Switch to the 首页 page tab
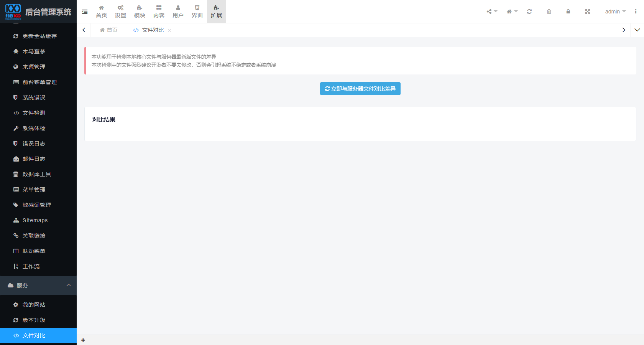644x345 pixels. coord(109,30)
